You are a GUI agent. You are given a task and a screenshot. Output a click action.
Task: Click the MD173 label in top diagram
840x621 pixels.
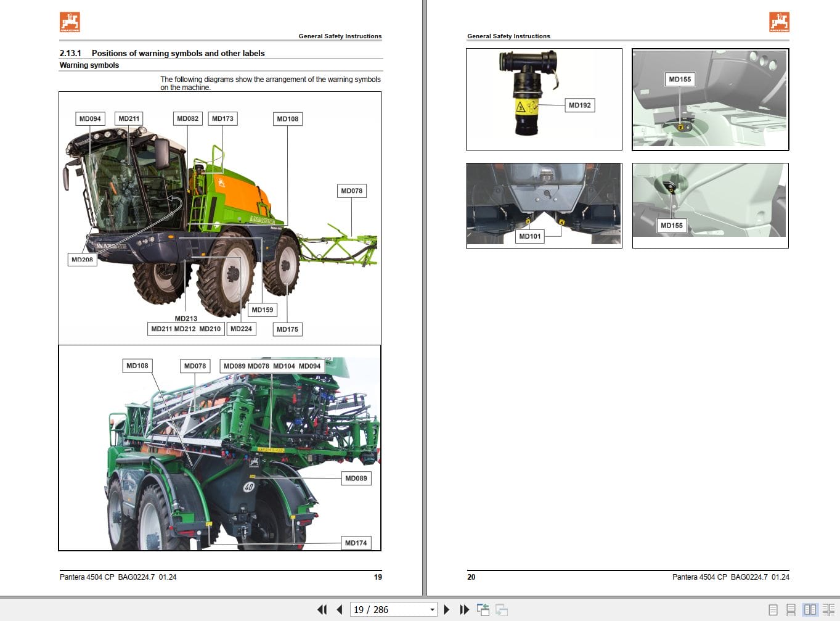222,118
